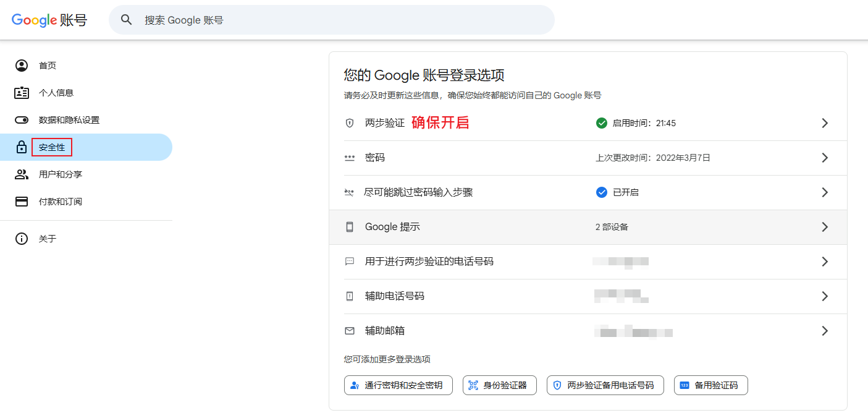Click the Google 账号 logo
This screenshot has height=418, width=868.
(x=49, y=20)
